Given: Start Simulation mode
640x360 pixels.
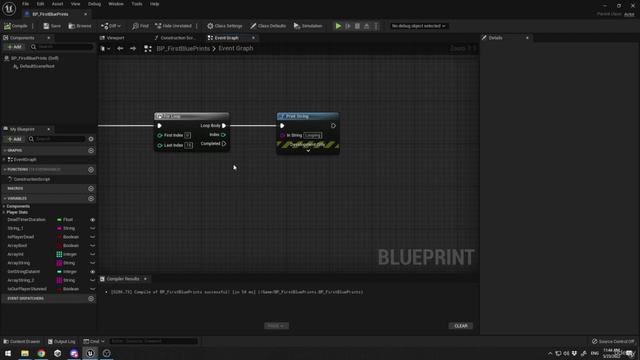Looking at the screenshot, I should coord(308,26).
